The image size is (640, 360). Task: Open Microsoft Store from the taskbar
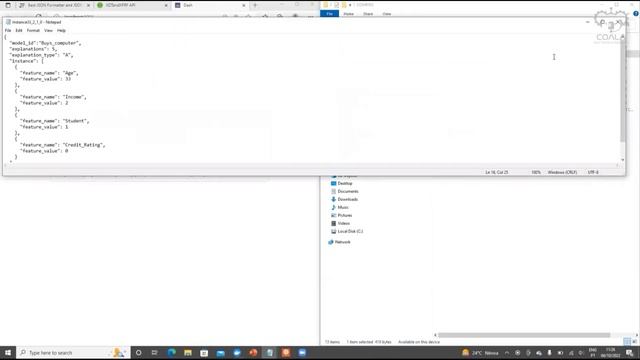[x=204, y=353]
